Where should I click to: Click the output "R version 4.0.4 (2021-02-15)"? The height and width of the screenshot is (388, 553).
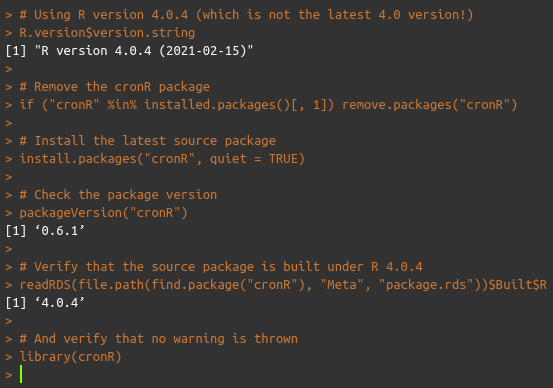[x=144, y=51]
